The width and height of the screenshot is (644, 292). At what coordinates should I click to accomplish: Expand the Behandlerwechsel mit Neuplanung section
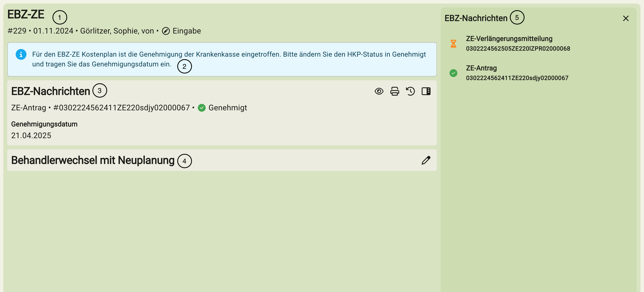point(93,160)
